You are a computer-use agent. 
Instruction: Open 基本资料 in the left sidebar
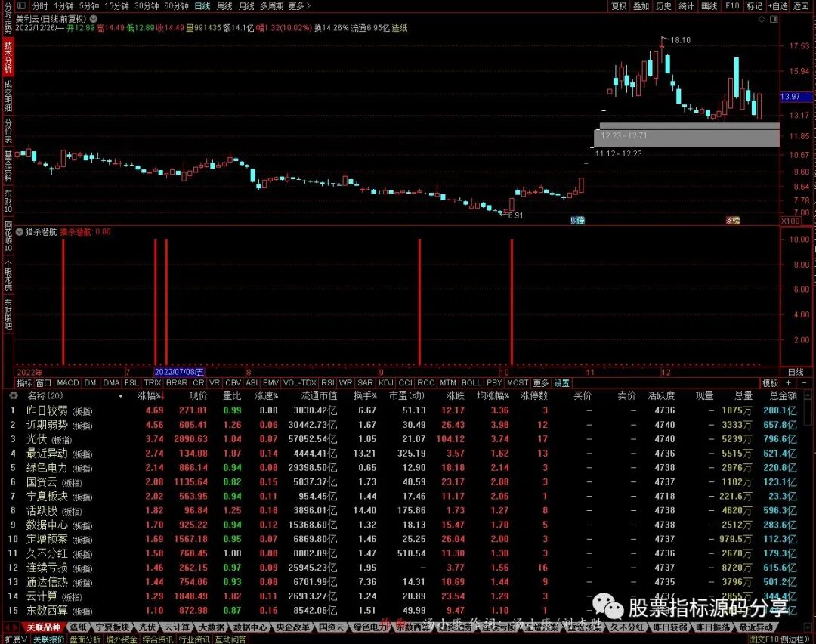(x=8, y=166)
